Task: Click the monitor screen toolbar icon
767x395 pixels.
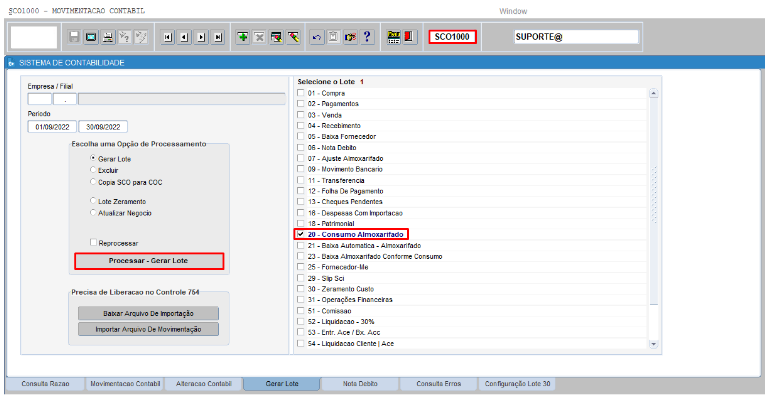Action: tap(90, 37)
